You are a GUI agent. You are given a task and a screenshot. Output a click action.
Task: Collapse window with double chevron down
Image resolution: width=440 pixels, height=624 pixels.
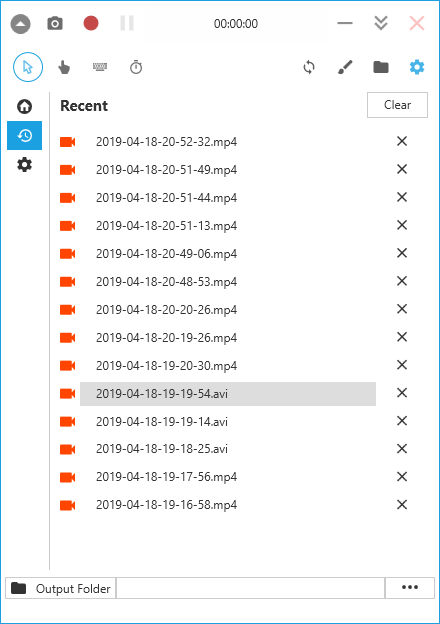[381, 23]
